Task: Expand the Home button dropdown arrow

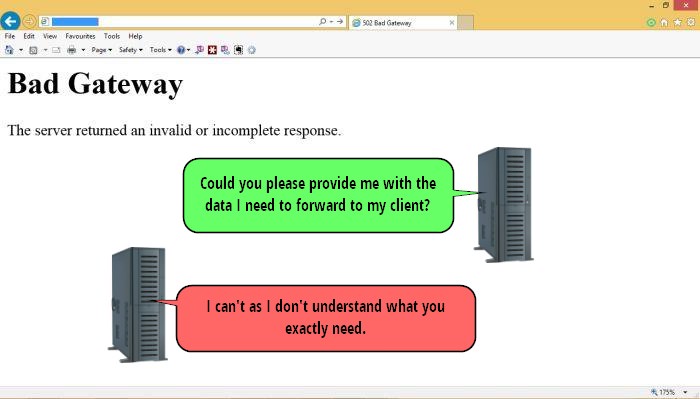Action: click(x=21, y=50)
